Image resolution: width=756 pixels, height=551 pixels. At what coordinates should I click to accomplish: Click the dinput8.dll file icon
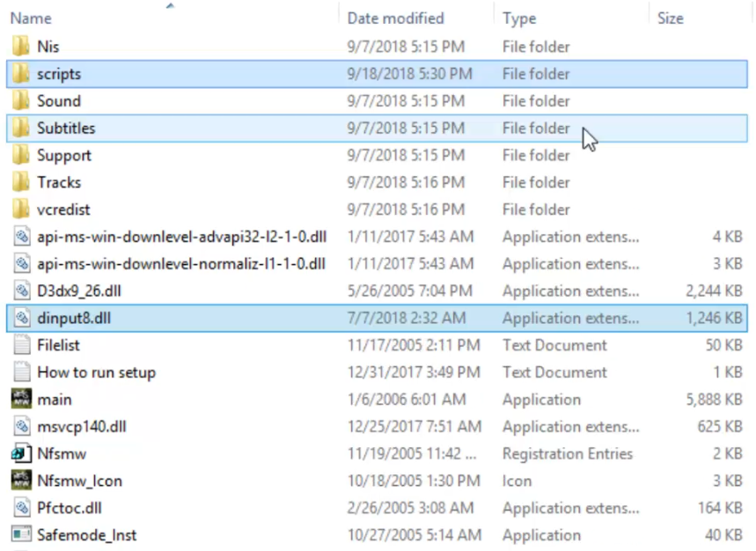tap(22, 318)
